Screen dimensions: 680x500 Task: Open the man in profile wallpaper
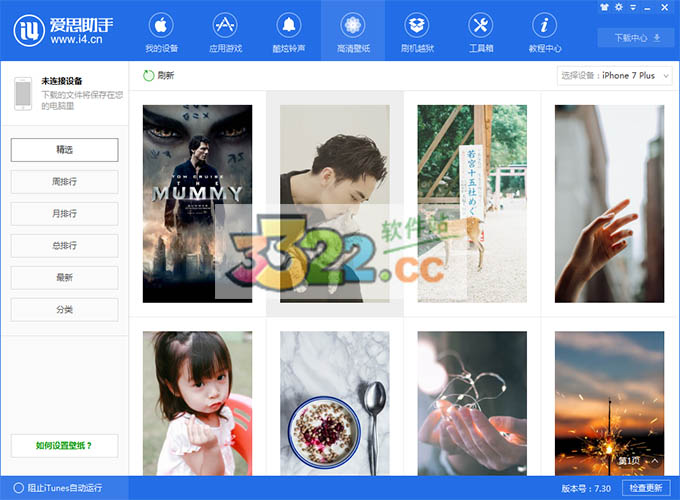[x=335, y=204]
